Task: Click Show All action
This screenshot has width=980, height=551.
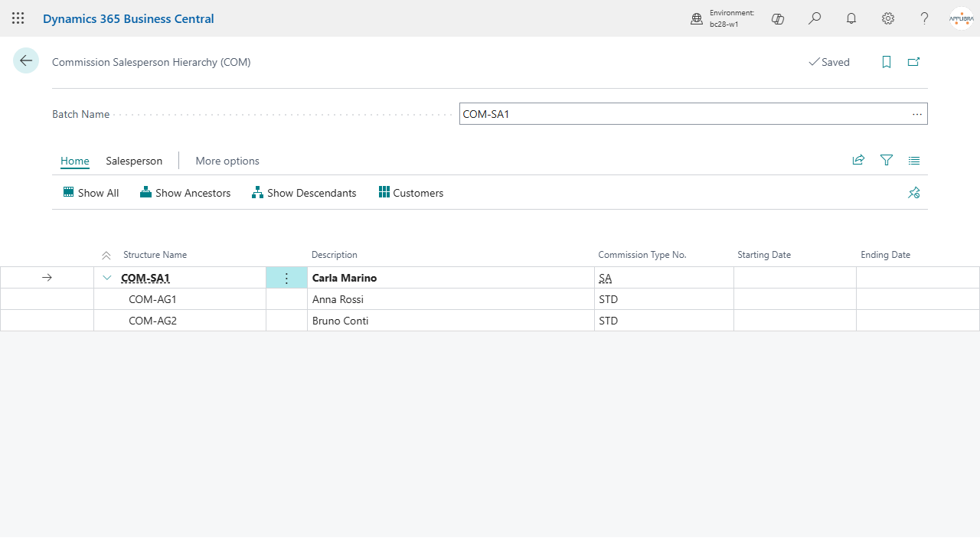Action: (91, 193)
